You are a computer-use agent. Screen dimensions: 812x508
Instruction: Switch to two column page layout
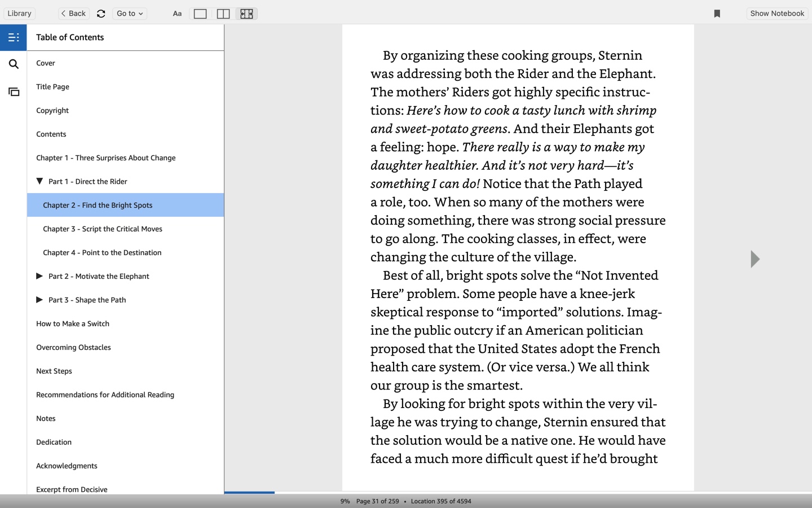[223, 14]
